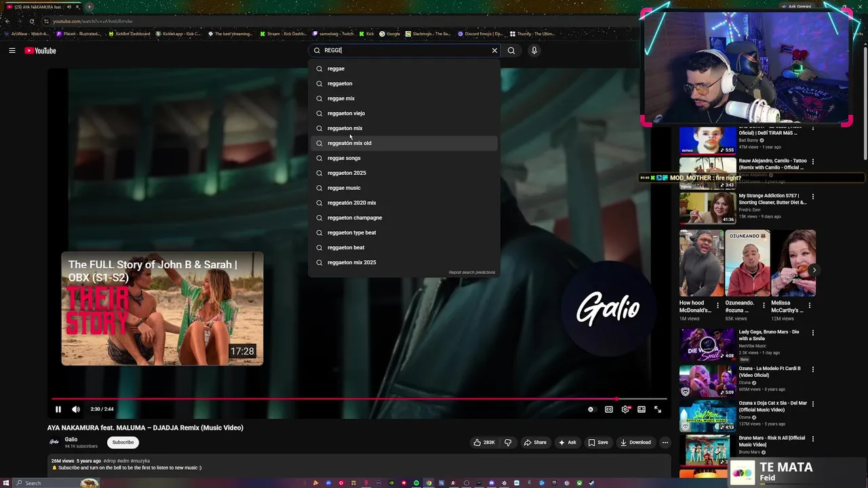Mute tab via speaker icon
Image resolution: width=868 pixels, height=488 pixels.
tap(70, 7)
